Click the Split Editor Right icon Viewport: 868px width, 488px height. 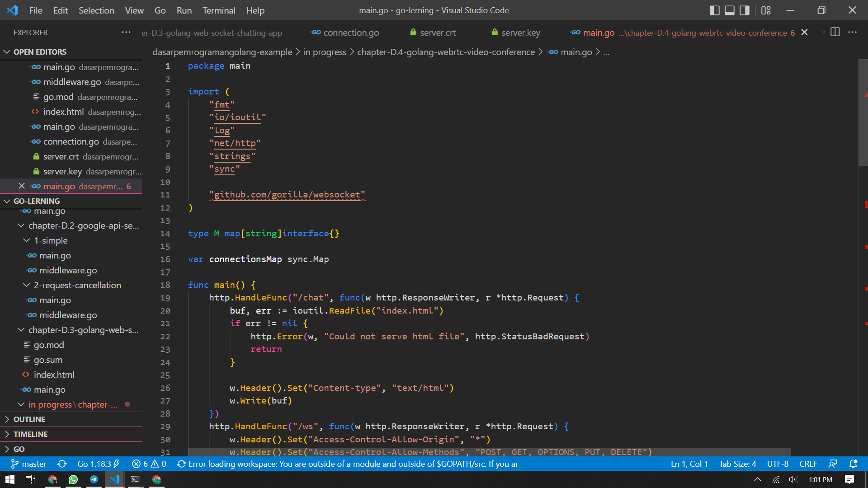pos(835,32)
